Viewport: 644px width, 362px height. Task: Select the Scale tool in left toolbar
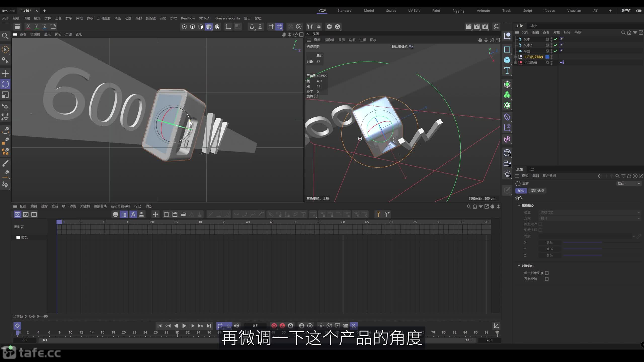(x=5, y=95)
